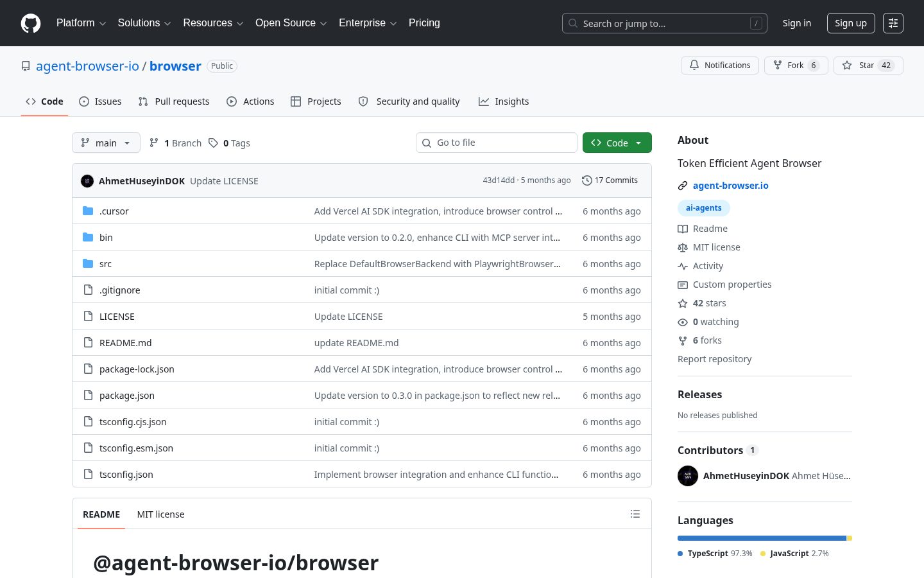
Task: Click the history clock icon beside 17 Commits
Action: 586,180
